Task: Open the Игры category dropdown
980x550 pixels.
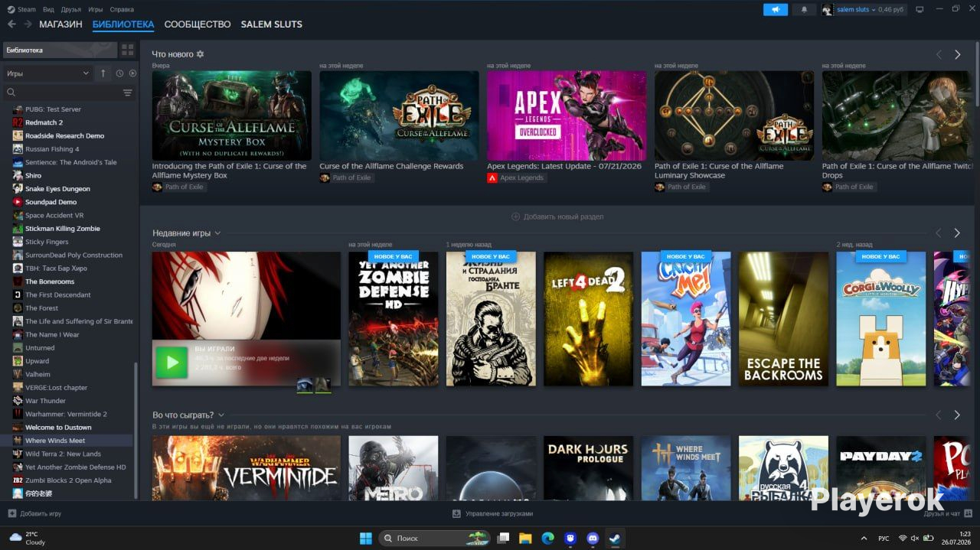Action: (x=47, y=73)
